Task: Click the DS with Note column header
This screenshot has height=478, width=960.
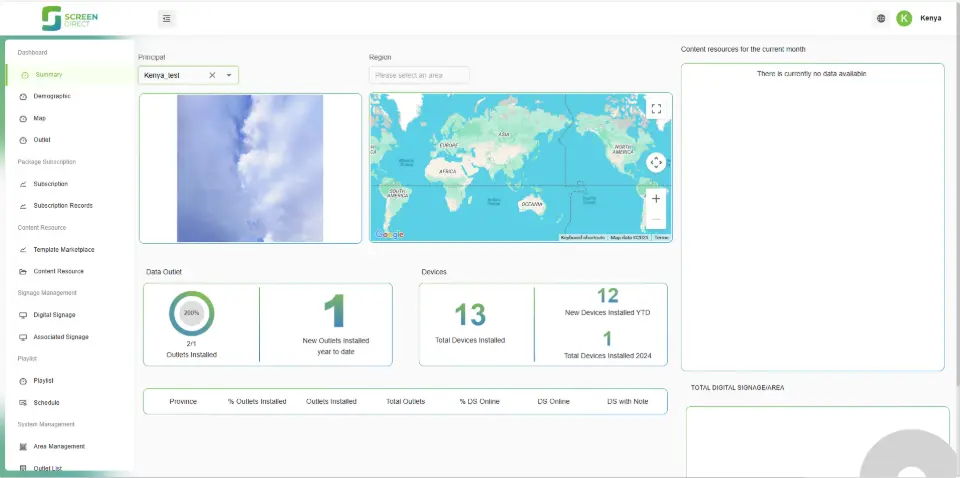Action: click(628, 401)
